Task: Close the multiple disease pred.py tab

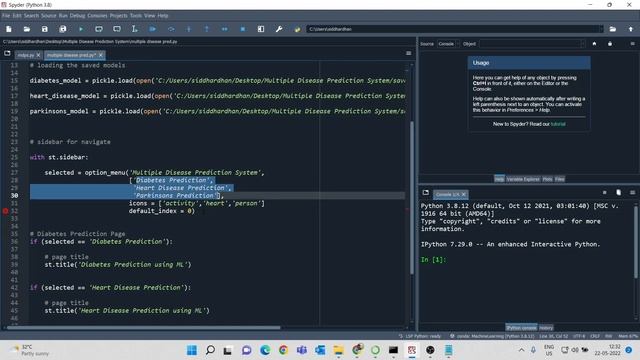Action: tap(100, 55)
